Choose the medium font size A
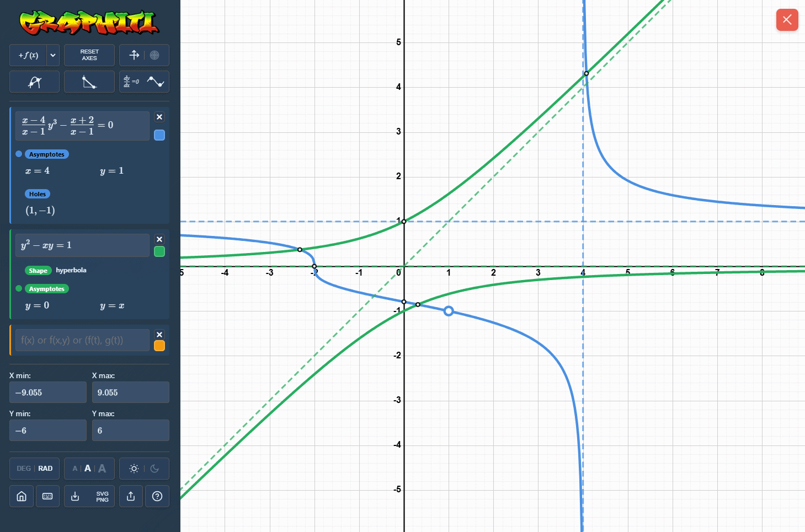 [88, 469]
